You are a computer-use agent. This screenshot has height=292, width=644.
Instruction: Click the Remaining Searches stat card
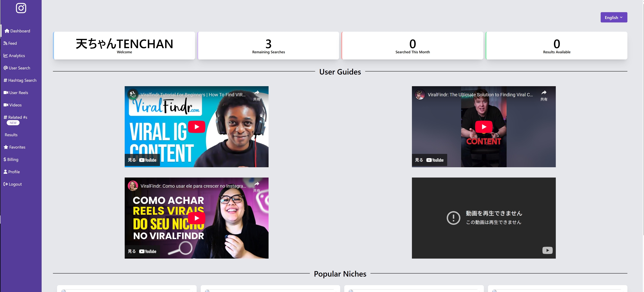[x=268, y=46]
